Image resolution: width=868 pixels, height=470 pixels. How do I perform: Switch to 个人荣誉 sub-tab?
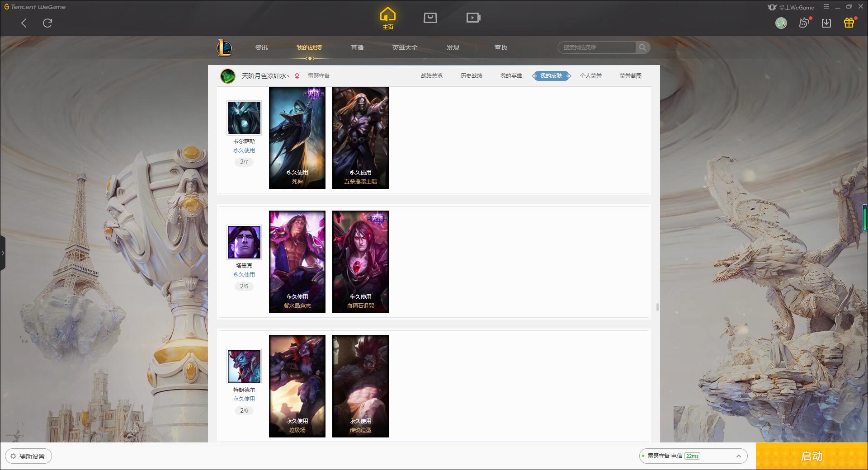pyautogui.click(x=591, y=76)
